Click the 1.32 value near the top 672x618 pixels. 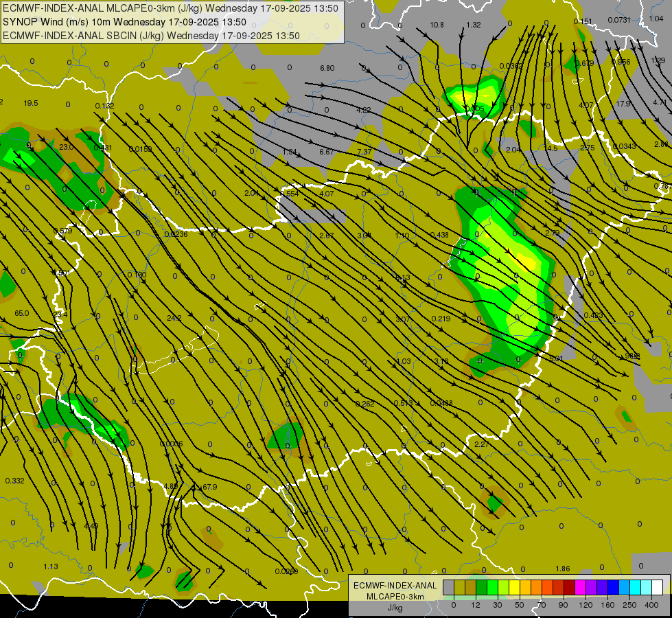[474, 25]
